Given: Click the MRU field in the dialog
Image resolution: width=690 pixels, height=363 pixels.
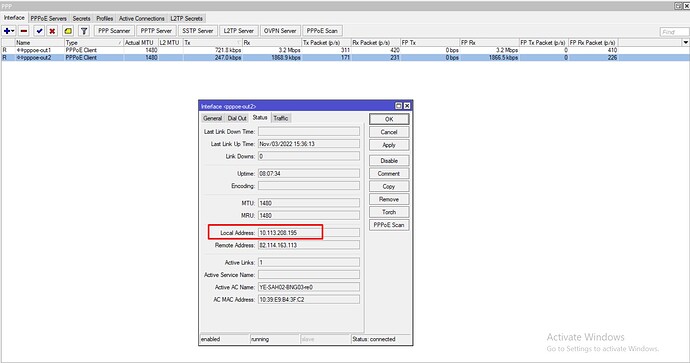Looking at the screenshot, I should pos(308,215).
